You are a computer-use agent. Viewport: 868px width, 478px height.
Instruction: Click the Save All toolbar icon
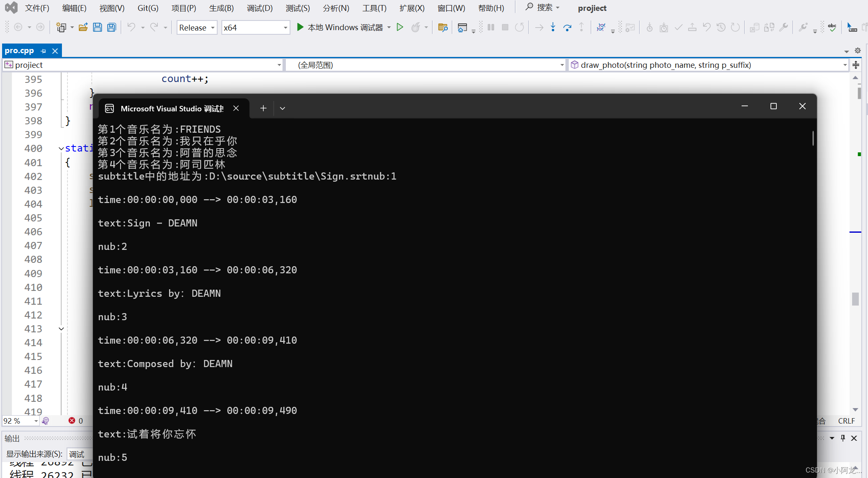coord(111,28)
